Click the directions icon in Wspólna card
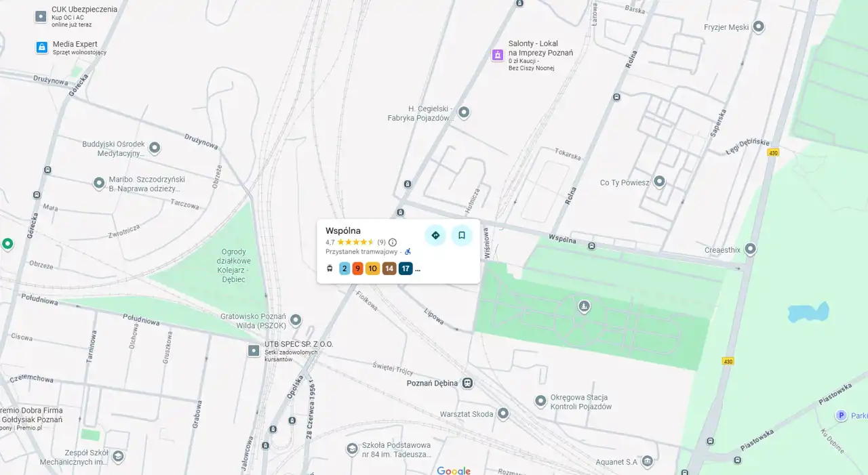The image size is (868, 475). [x=435, y=235]
